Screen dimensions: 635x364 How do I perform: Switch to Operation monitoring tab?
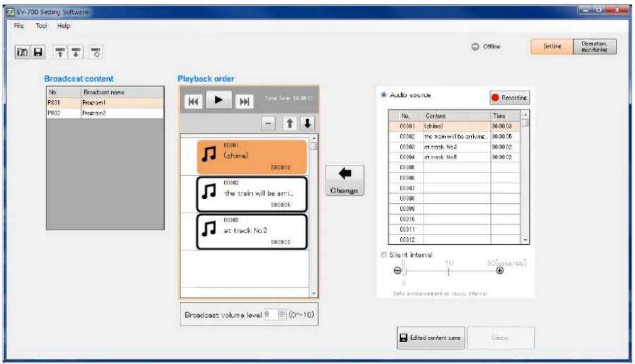click(x=595, y=46)
